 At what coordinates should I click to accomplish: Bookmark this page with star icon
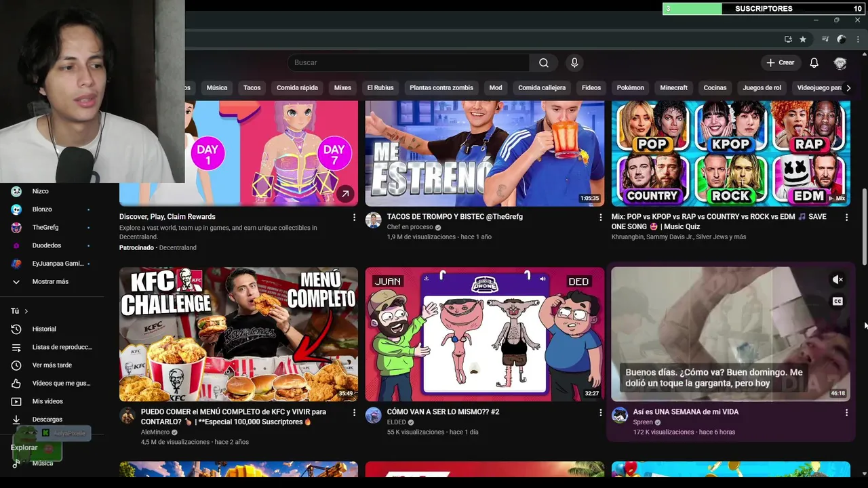tap(803, 39)
